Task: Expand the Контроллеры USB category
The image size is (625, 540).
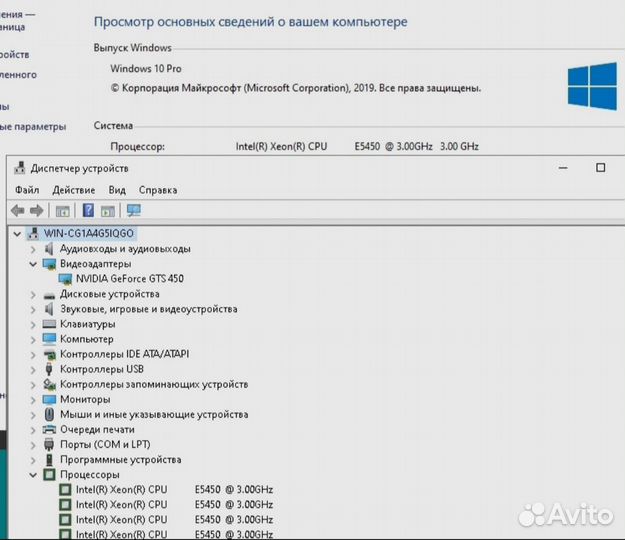Action: tap(33, 370)
